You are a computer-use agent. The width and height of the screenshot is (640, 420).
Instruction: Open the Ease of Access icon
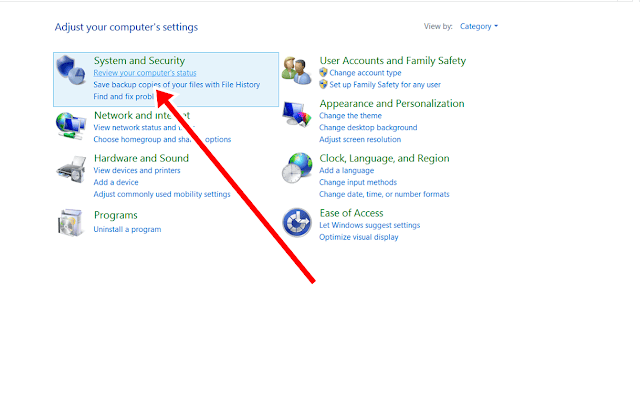(297, 222)
